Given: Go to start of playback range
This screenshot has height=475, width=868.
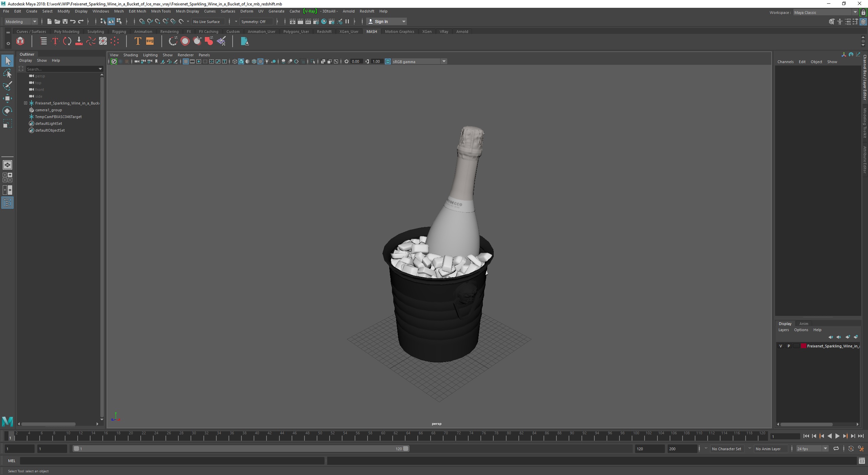Looking at the screenshot, I should coord(806,436).
